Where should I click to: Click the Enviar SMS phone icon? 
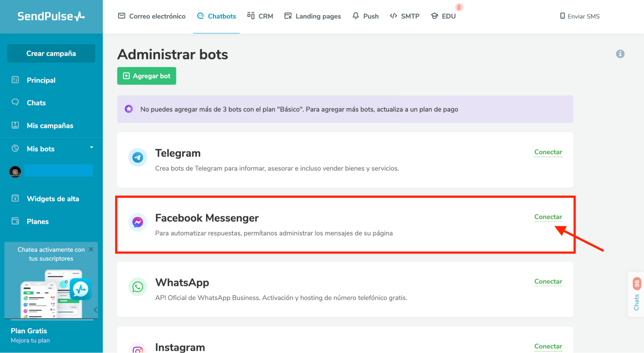(562, 16)
